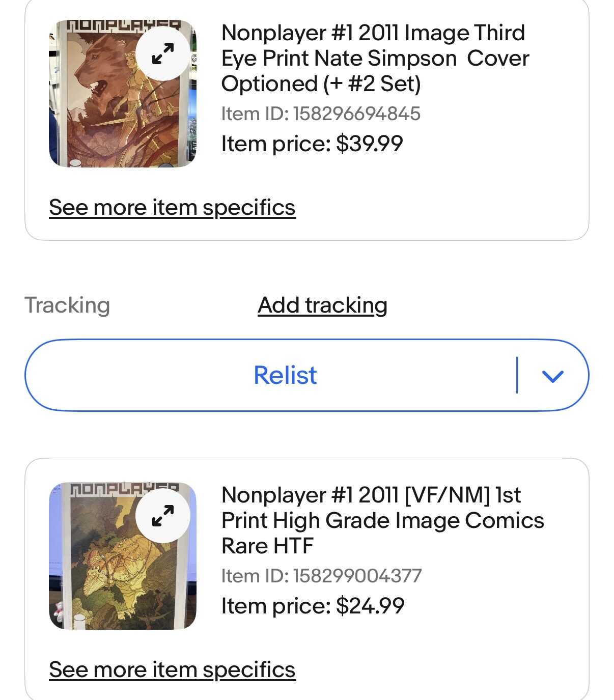Add tracking to the order
614x700 pixels.
[322, 305]
